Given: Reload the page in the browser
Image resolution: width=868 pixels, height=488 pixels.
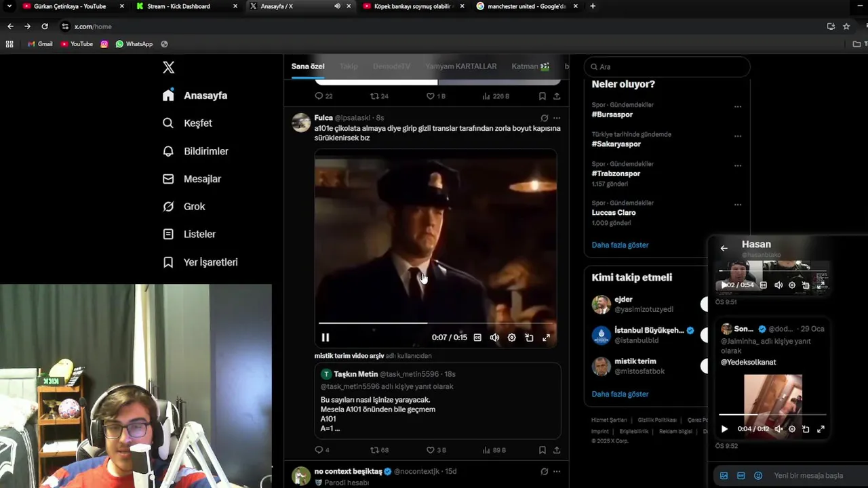Looking at the screenshot, I should [45, 26].
